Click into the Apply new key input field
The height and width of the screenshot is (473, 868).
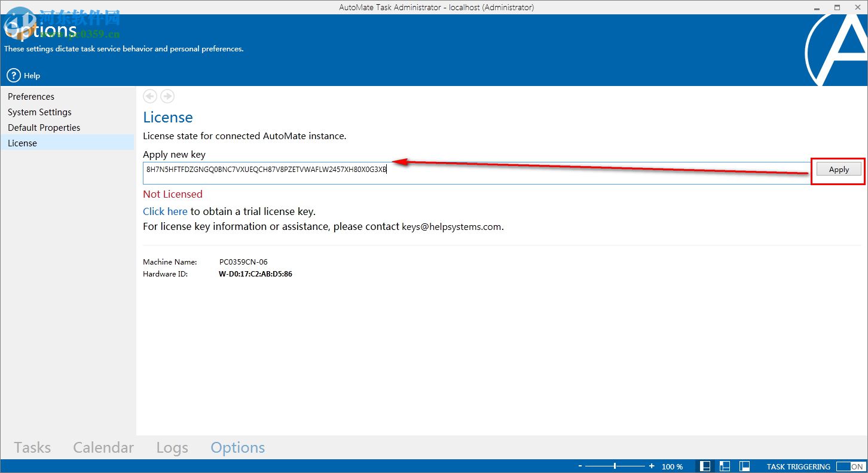coord(477,173)
